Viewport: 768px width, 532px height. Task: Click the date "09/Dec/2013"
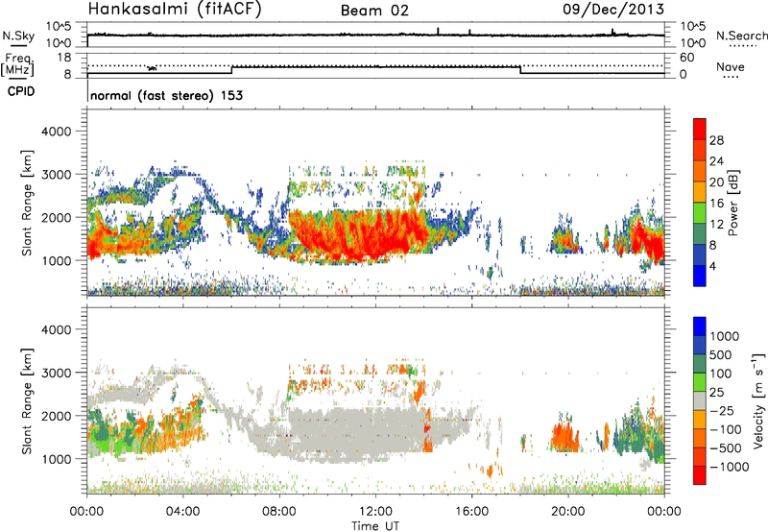[613, 9]
